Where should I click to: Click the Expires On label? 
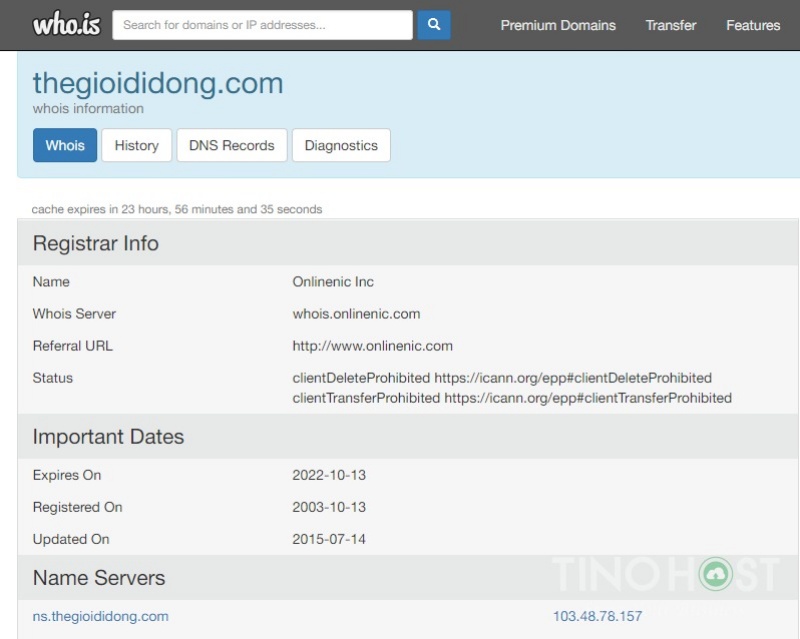67,475
